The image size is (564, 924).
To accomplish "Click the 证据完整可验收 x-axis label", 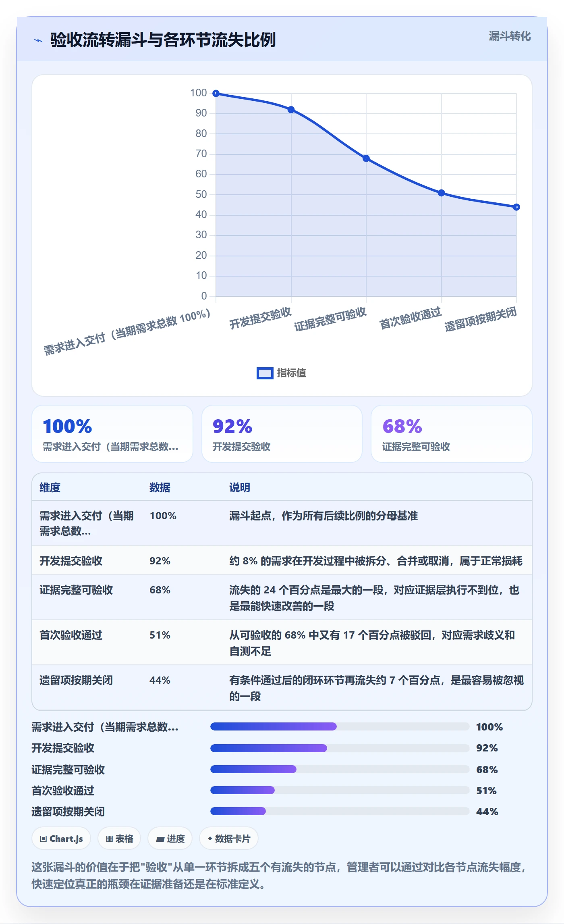I will pos(330,319).
